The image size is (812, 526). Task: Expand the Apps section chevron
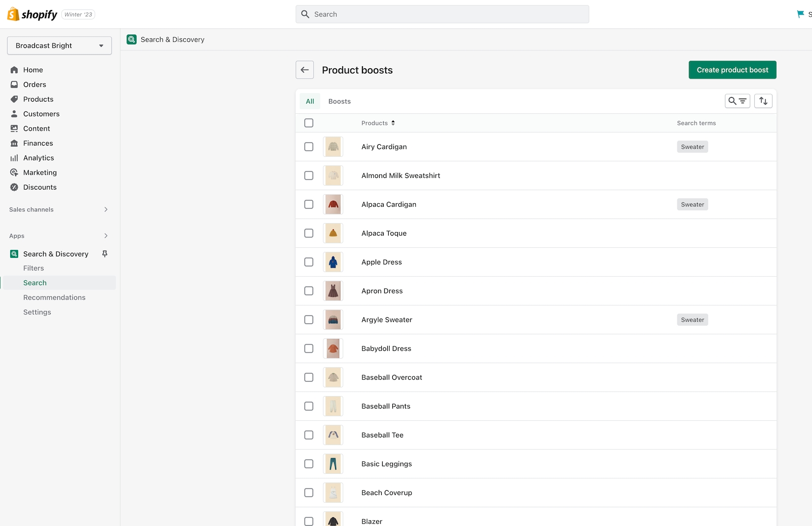pos(106,236)
